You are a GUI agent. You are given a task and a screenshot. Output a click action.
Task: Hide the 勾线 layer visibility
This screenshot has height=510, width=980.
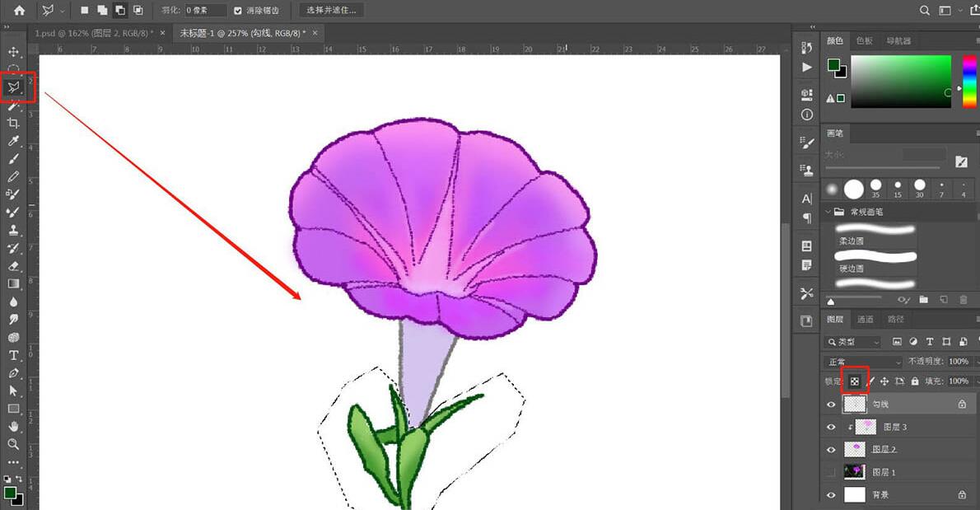[x=831, y=403]
